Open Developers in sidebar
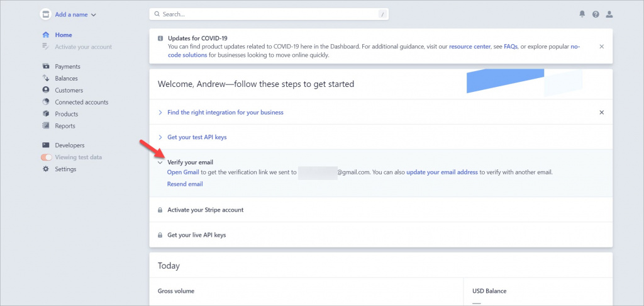The height and width of the screenshot is (306, 644). (x=70, y=145)
